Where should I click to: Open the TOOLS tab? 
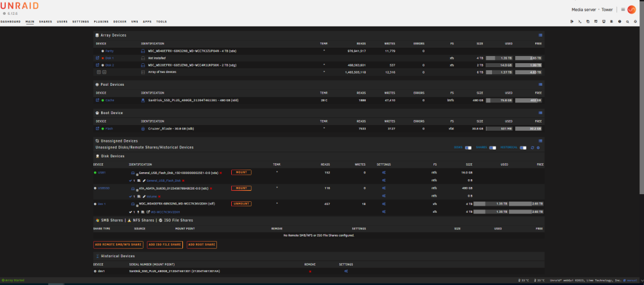(162, 21)
